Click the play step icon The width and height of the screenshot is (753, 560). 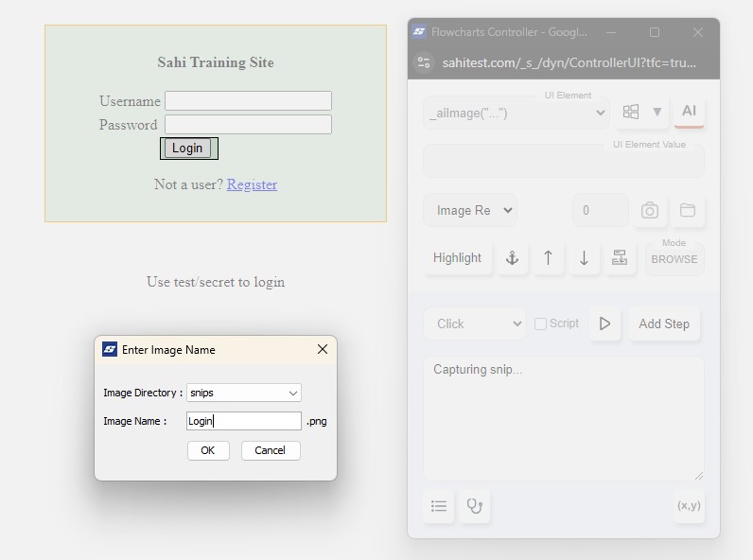pos(604,324)
